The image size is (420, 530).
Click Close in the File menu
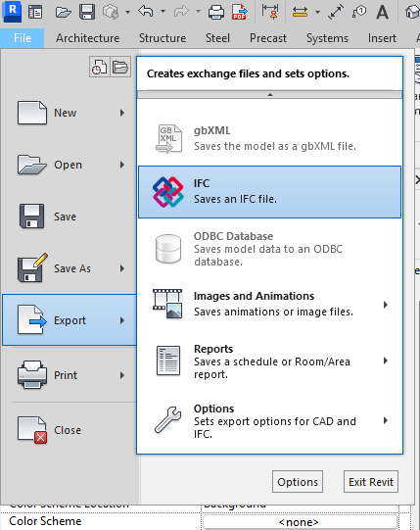pos(70,430)
